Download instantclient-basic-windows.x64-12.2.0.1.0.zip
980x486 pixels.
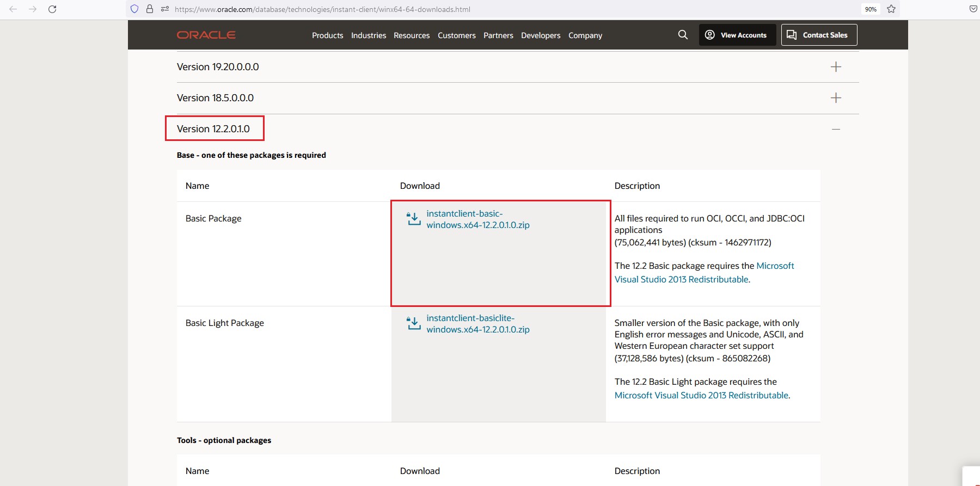click(477, 219)
